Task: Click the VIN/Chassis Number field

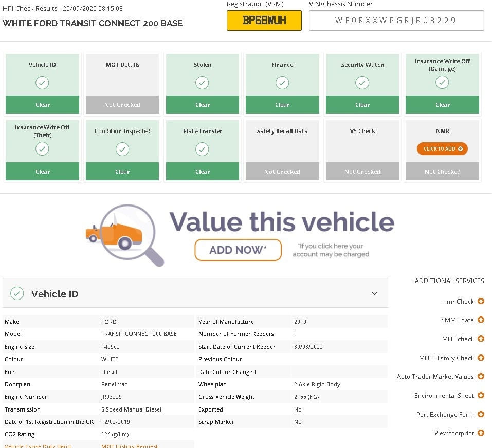Action: [x=396, y=21]
